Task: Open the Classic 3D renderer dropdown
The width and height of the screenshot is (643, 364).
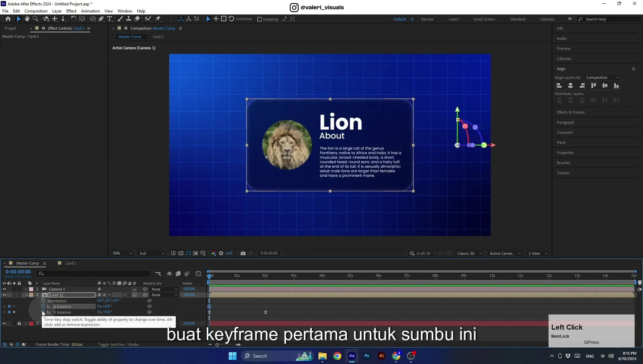Action: point(470,253)
